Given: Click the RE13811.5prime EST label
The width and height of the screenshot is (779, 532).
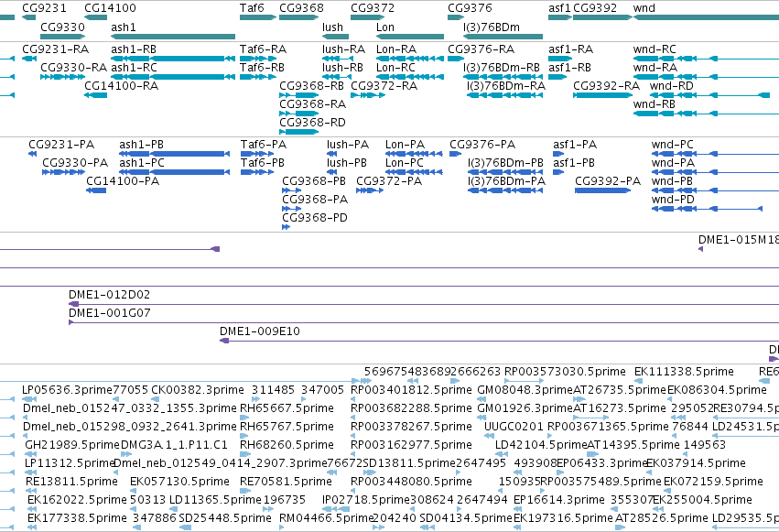Looking at the screenshot, I should (71, 482).
